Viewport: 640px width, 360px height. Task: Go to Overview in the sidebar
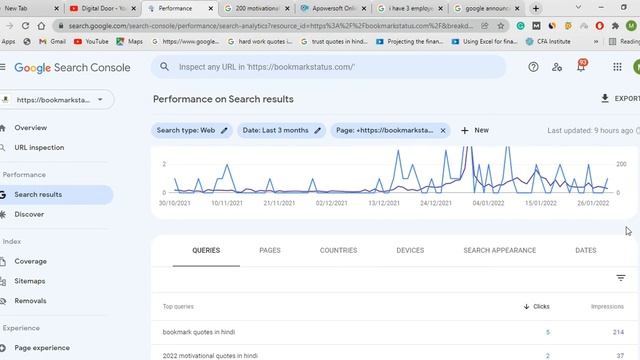coord(31,128)
